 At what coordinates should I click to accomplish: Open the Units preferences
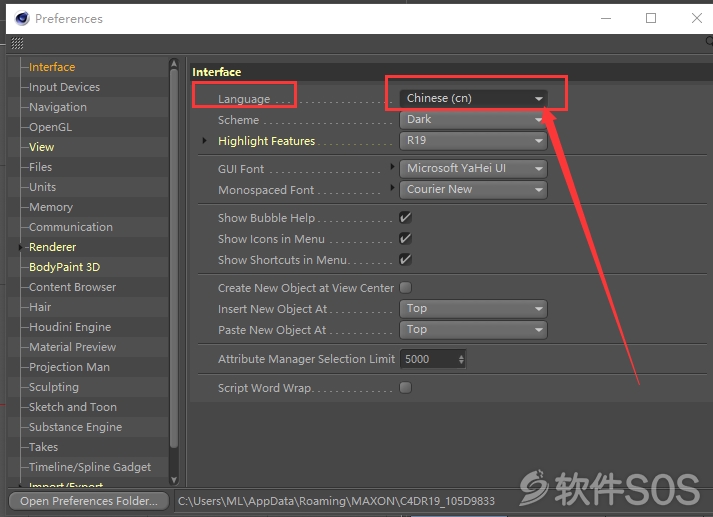[42, 187]
